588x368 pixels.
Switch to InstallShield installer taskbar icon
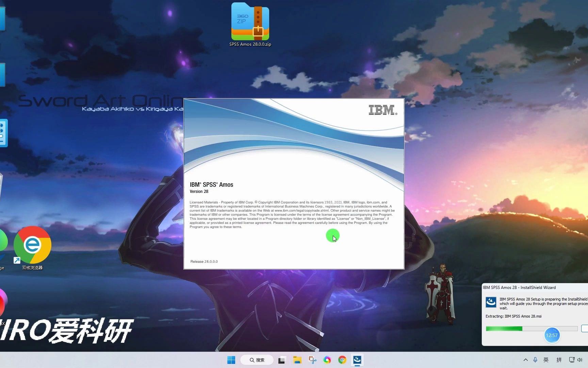point(357,360)
